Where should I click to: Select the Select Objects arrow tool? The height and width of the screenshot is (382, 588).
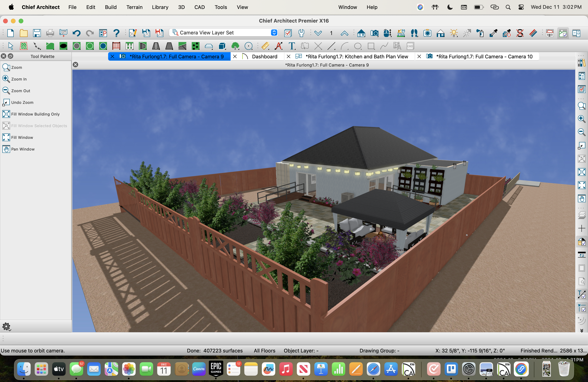[11, 46]
